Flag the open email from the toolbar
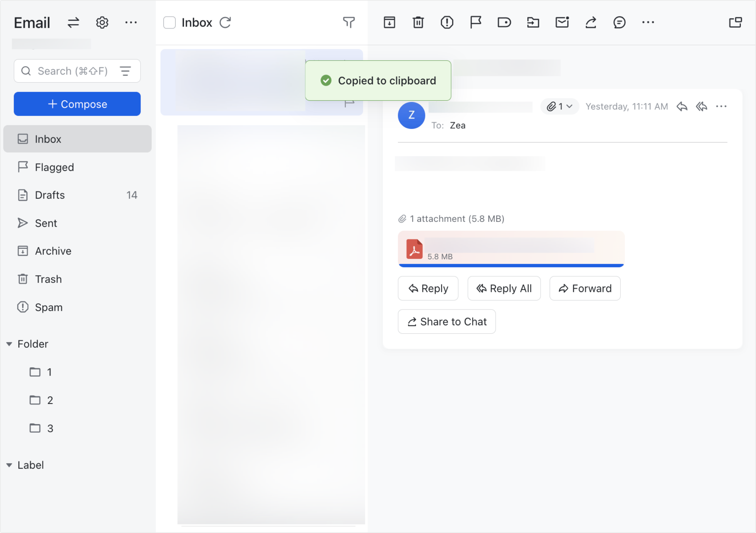Image resolution: width=756 pixels, height=533 pixels. pos(476,22)
